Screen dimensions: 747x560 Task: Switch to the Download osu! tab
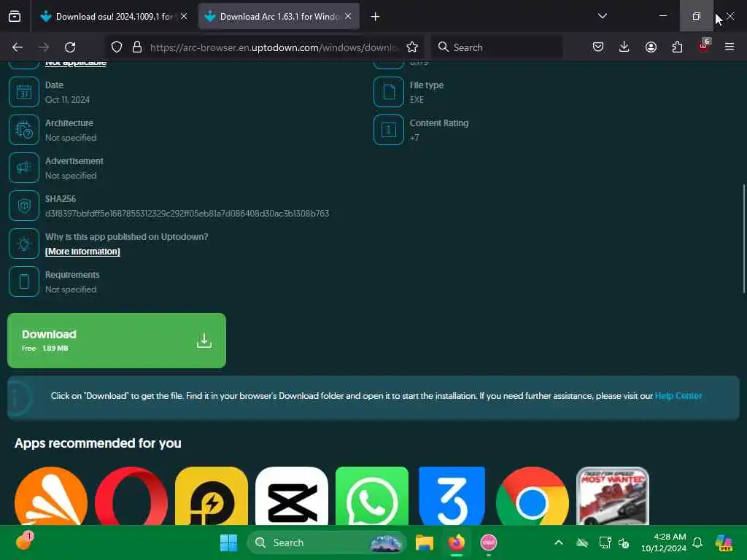point(114,16)
